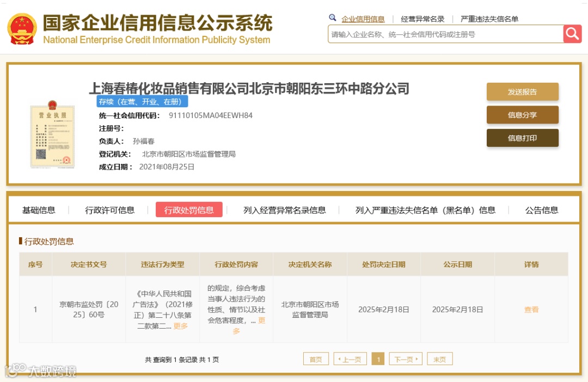This screenshot has height=382, width=588.
Task: Select the 经营异常名录 search category
Action: pyautogui.click(x=422, y=19)
